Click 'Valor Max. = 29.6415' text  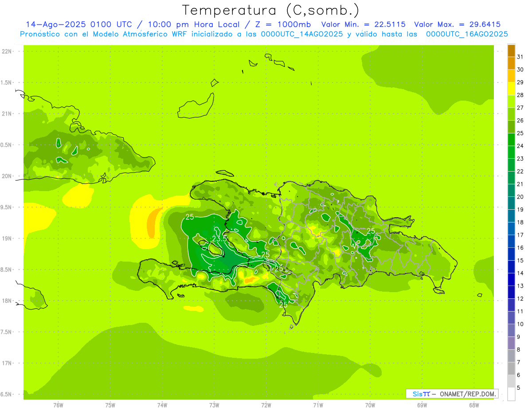tap(458, 24)
